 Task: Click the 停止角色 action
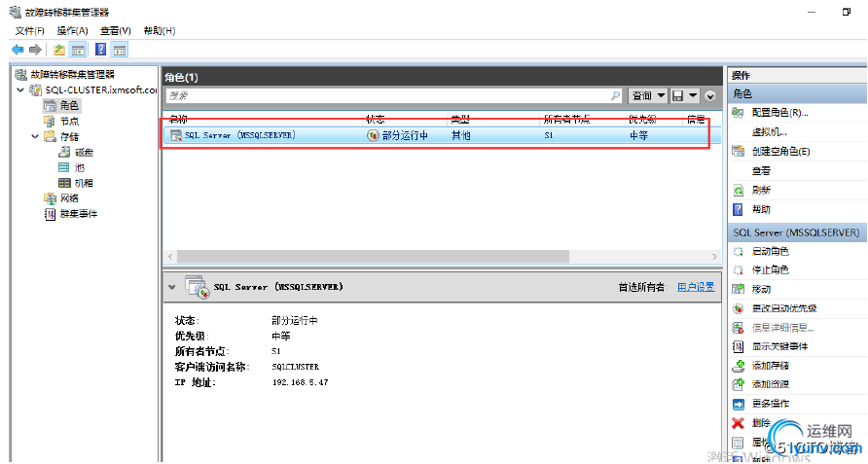click(x=770, y=269)
